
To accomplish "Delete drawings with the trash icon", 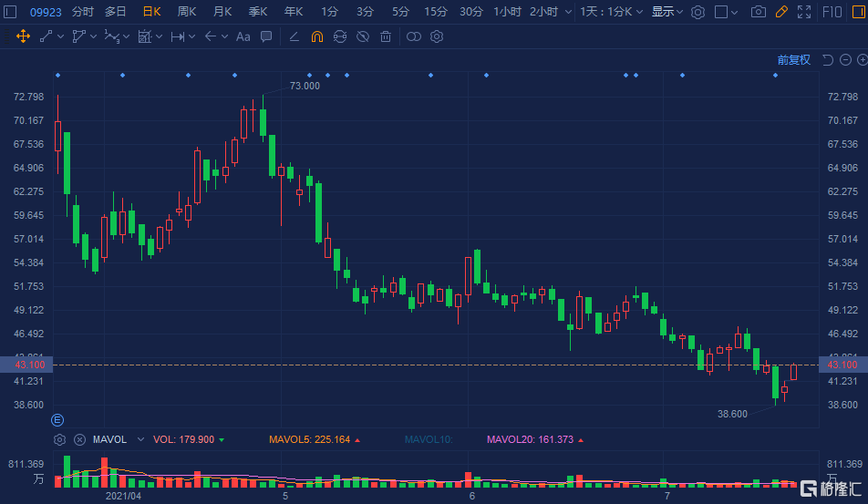I will 386,36.
